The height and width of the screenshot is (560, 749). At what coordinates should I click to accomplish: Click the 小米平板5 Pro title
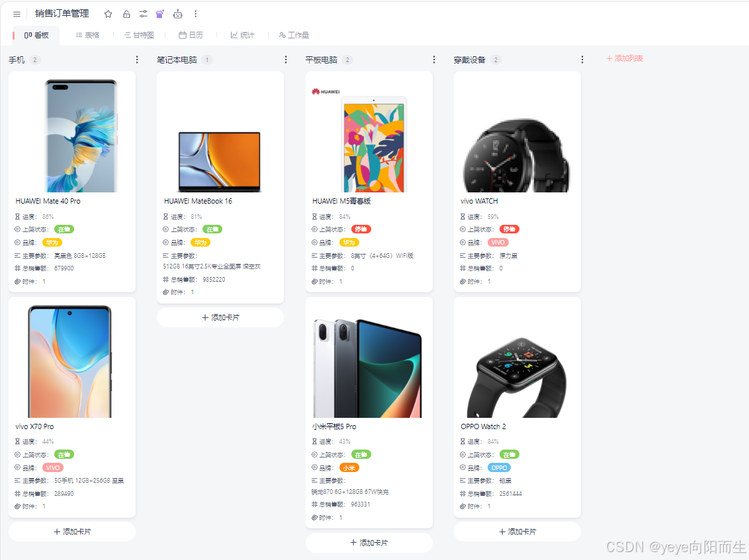[x=334, y=426]
